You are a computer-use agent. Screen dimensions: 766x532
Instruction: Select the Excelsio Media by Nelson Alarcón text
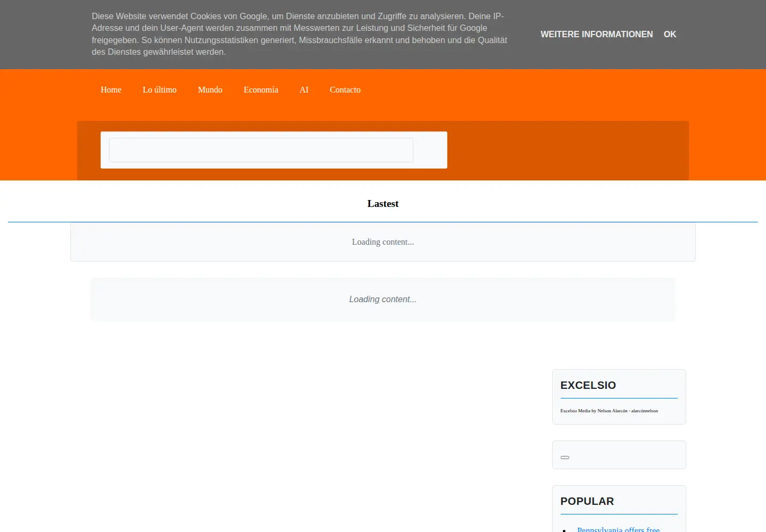[609, 411]
